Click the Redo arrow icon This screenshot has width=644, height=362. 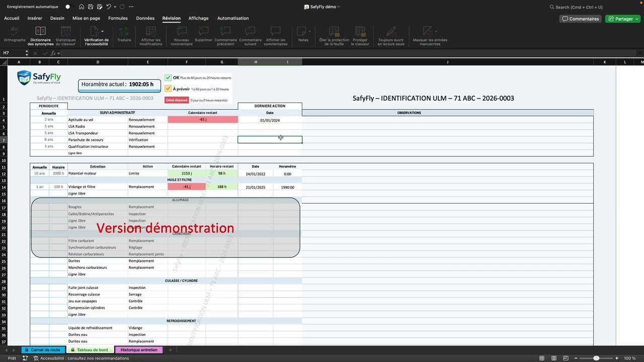(x=122, y=7)
